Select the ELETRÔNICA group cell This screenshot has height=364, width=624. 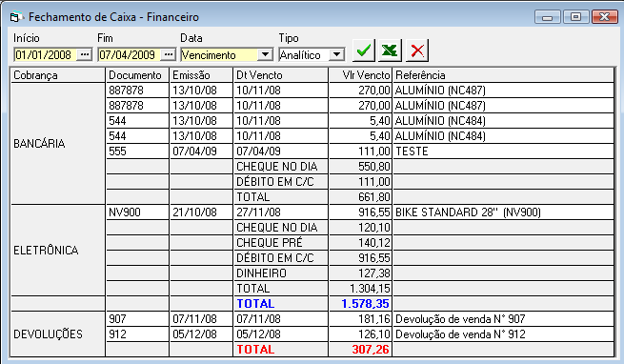tap(58, 251)
